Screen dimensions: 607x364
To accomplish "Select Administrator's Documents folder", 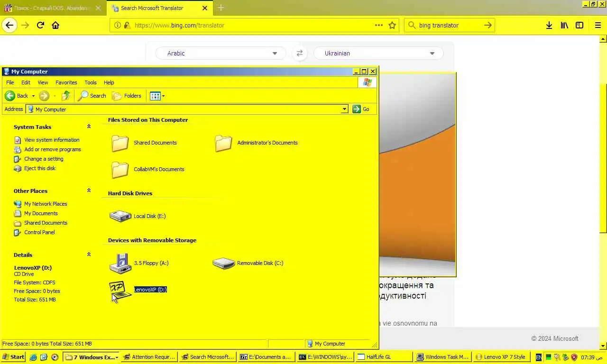I will 256,143.
